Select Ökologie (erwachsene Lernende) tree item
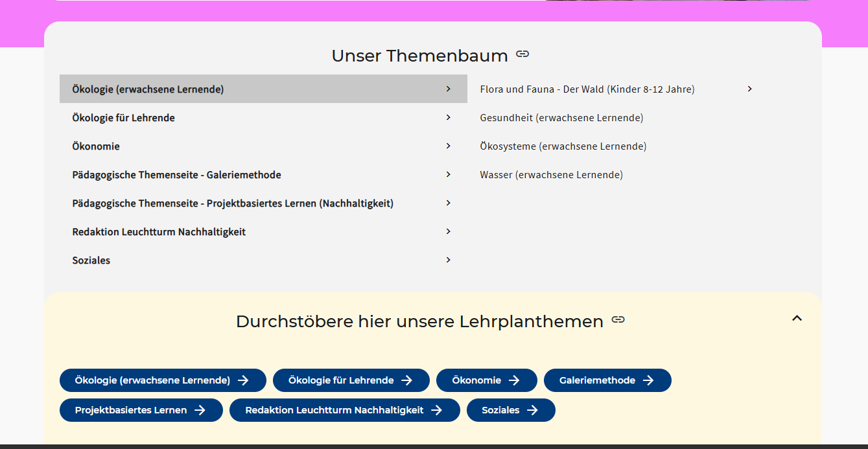868x449 pixels. coord(148,89)
